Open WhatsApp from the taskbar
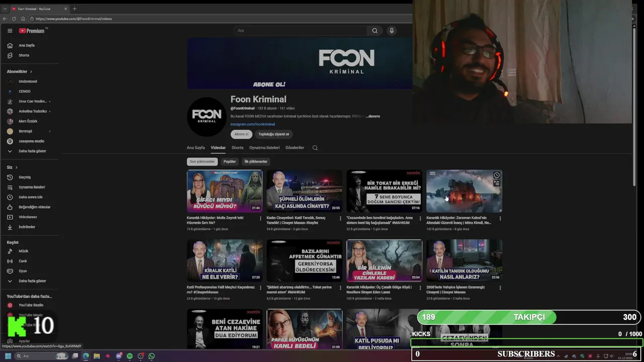 tap(151, 356)
